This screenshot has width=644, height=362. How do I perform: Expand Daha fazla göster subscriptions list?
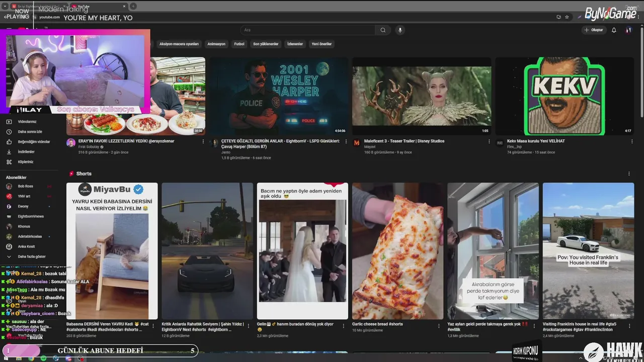[31, 256]
